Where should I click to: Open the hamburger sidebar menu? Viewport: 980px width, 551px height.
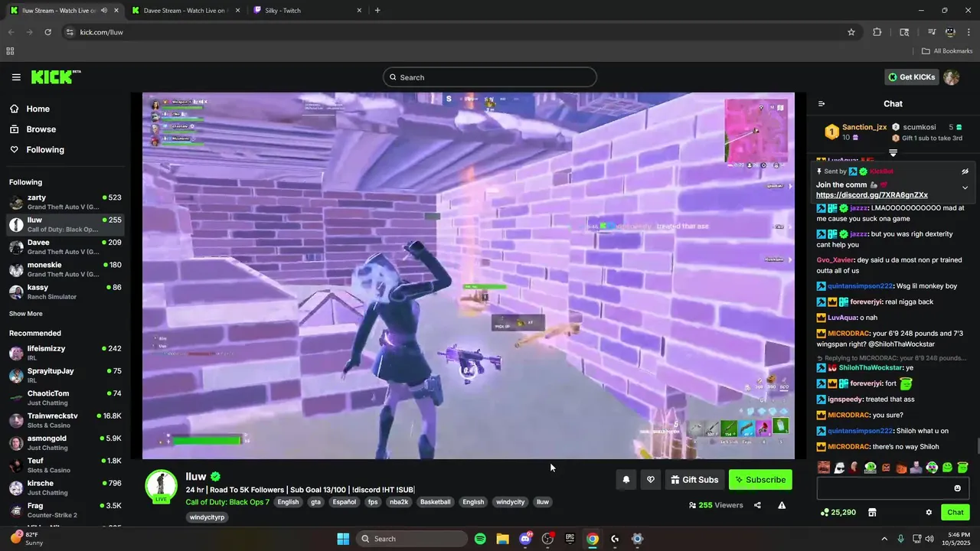pos(16,77)
